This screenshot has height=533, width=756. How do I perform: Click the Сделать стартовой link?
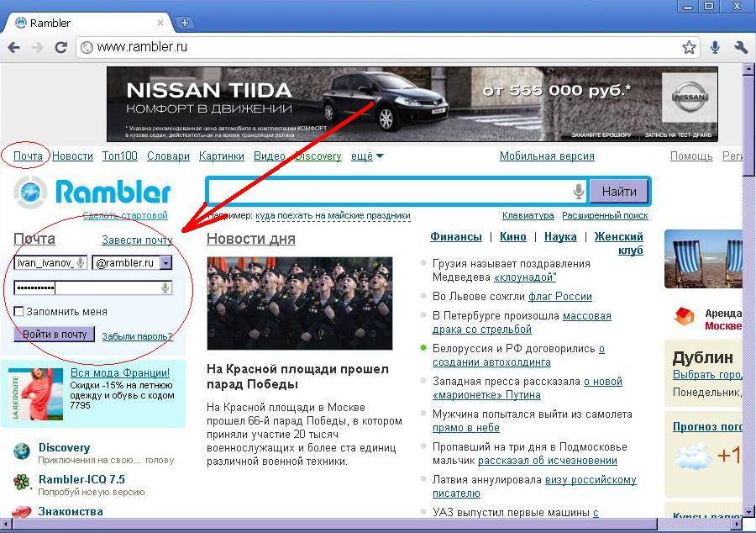click(x=125, y=215)
